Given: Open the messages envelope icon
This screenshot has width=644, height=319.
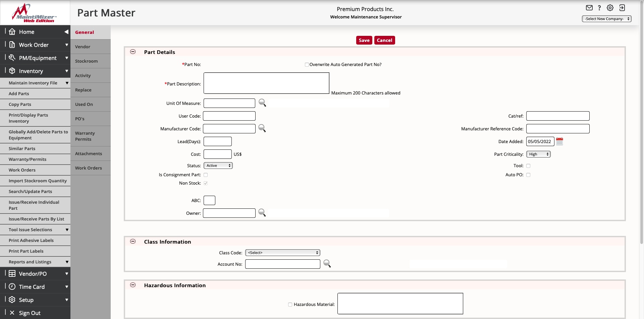Looking at the screenshot, I should click(589, 8).
